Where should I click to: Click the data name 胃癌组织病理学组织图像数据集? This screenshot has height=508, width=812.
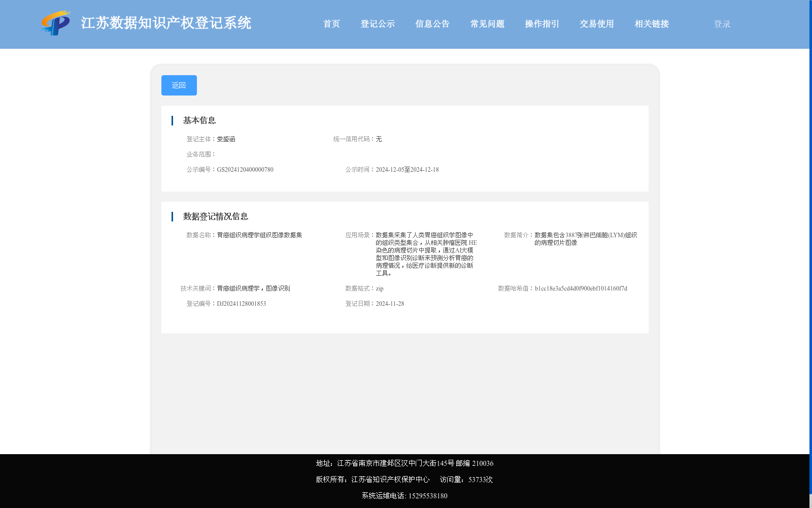(x=259, y=235)
